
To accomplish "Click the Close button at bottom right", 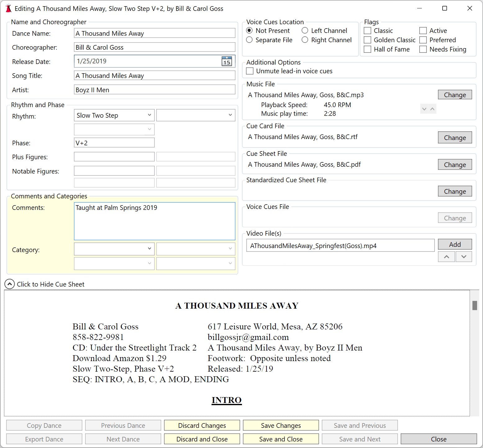I will pyautogui.click(x=439, y=439).
